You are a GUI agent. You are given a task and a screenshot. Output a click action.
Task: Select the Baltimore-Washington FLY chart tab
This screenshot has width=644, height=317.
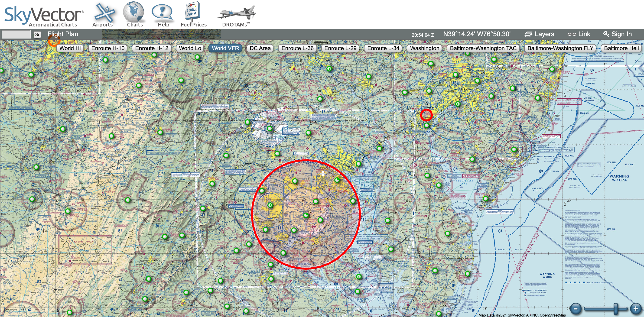[560, 48]
